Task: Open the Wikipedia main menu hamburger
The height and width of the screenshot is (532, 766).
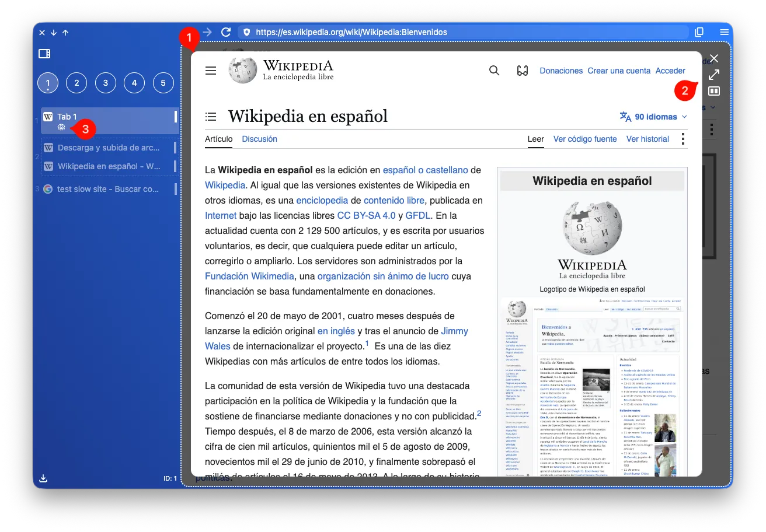Action: click(211, 71)
